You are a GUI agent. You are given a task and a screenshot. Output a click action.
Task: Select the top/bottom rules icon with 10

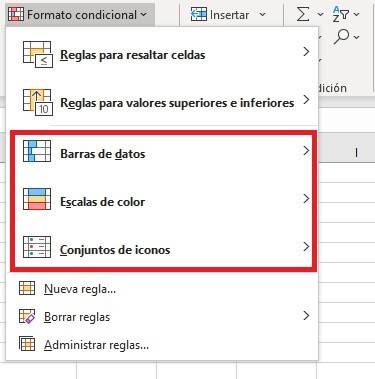coord(38,102)
